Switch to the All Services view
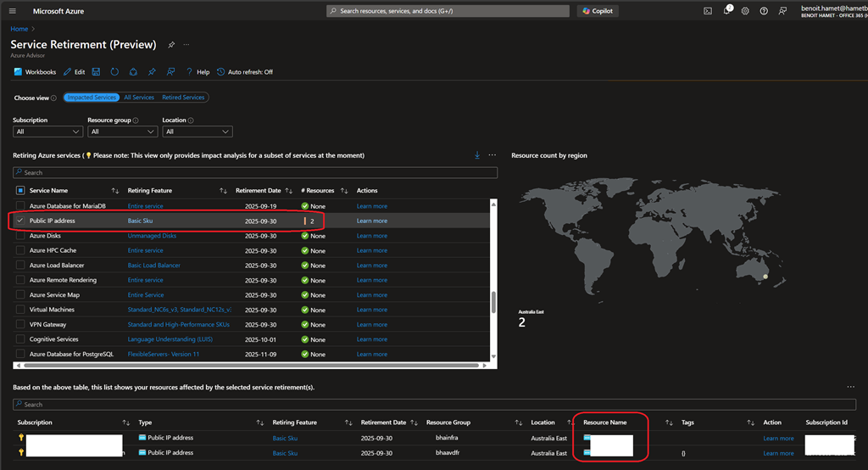This screenshot has width=868, height=470. (139, 98)
